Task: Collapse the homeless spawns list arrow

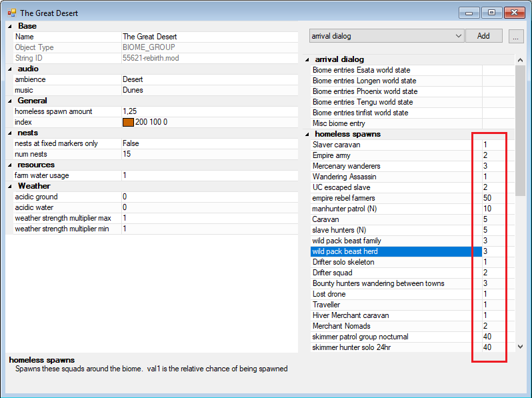Action: point(307,135)
